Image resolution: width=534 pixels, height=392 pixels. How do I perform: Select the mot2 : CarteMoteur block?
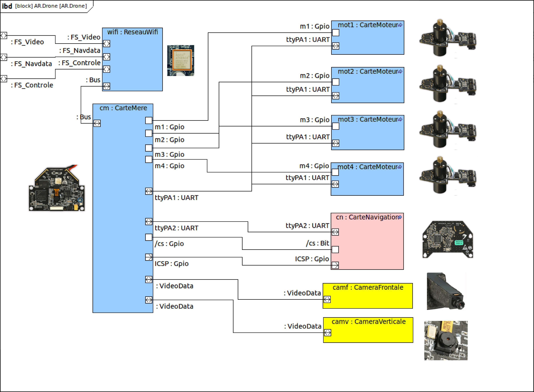click(x=368, y=85)
